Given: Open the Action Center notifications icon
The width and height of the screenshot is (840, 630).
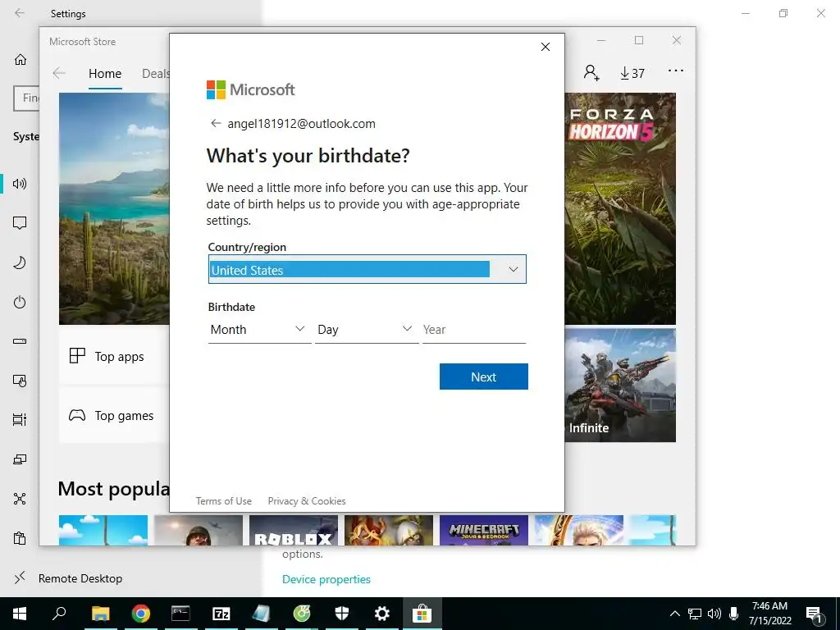Looking at the screenshot, I should (x=815, y=614).
